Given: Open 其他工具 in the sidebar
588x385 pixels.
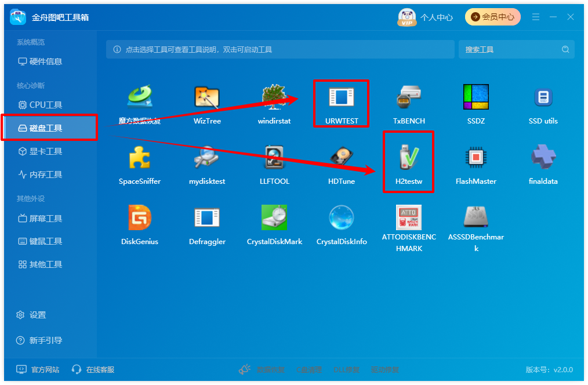Looking at the screenshot, I should [40, 264].
